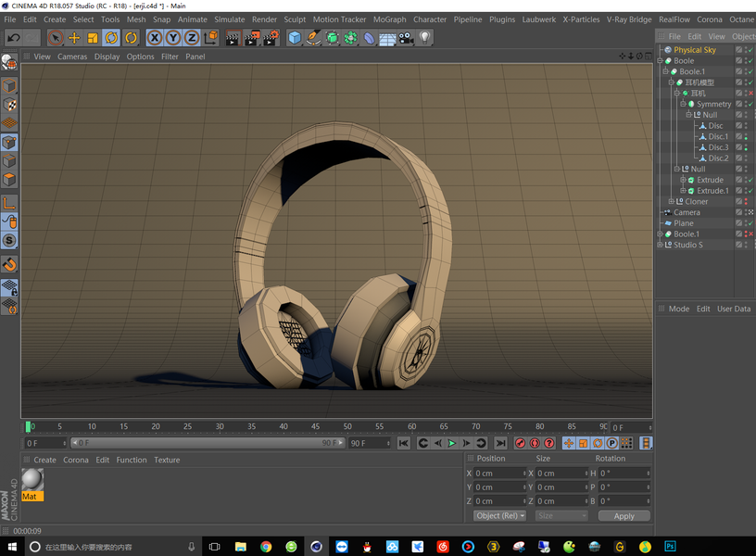Toggle Z axis lock
This screenshot has width=756, height=556.
[x=192, y=38]
